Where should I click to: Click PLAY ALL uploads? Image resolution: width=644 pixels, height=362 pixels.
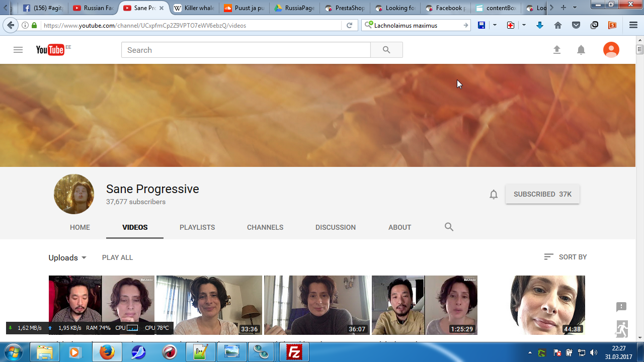point(117,257)
